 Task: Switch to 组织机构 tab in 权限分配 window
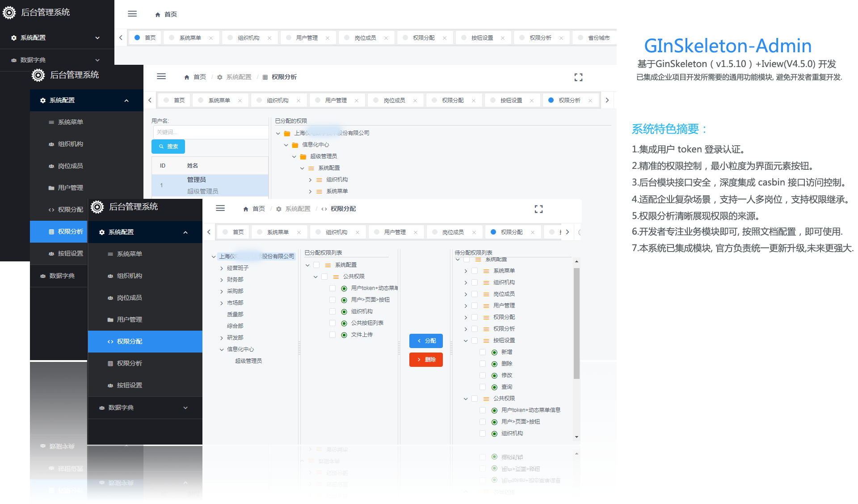pos(336,232)
